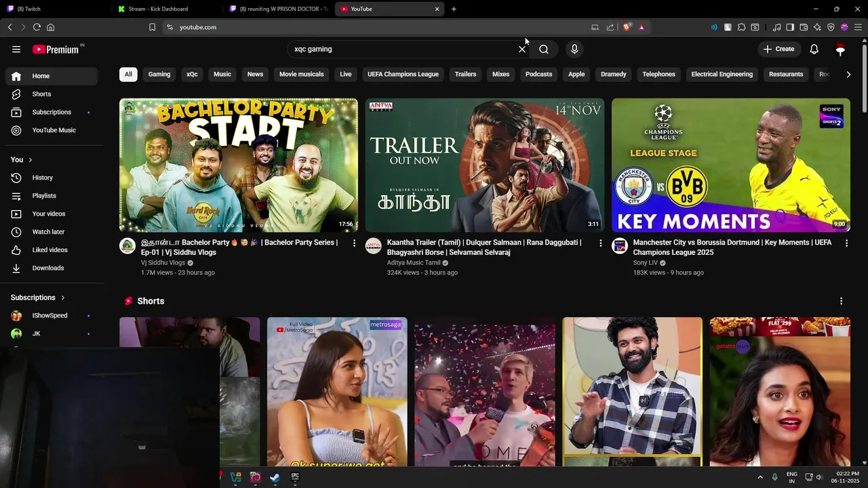Viewport: 868px width, 488px height.
Task: Open Brave Shields lion icon
Action: pyautogui.click(x=627, y=27)
